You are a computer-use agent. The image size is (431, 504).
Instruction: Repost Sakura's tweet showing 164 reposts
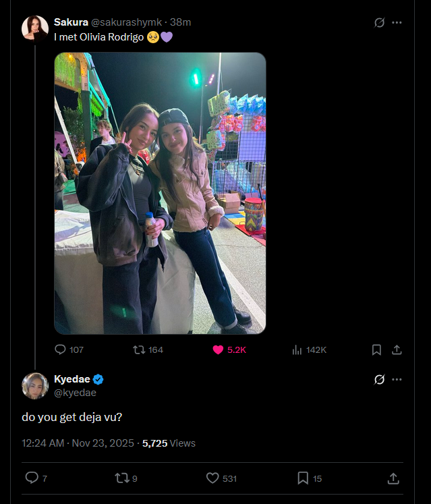click(x=139, y=349)
